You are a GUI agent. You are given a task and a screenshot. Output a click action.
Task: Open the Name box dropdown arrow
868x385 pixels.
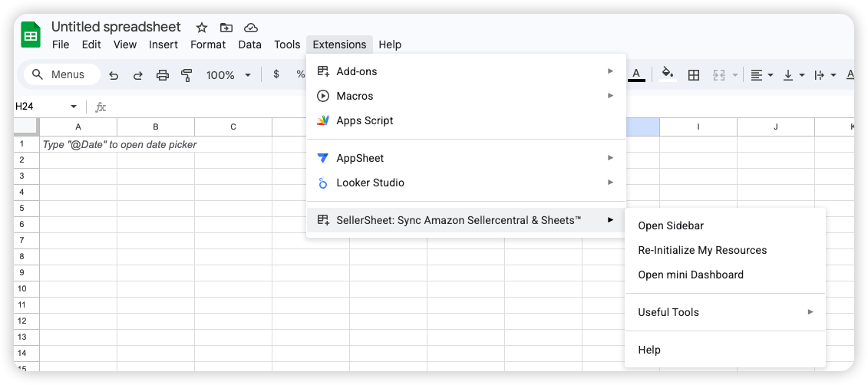click(x=74, y=107)
